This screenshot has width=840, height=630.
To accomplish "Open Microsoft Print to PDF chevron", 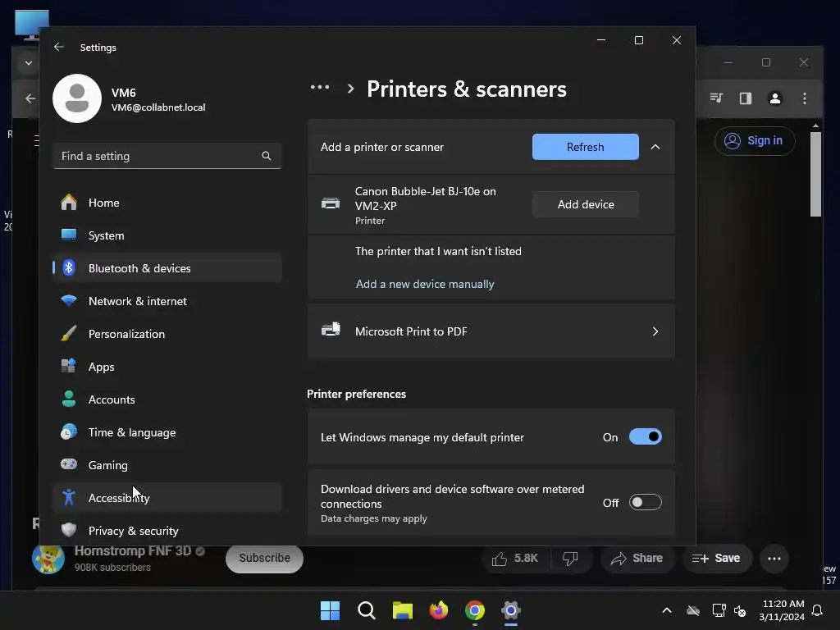I will coord(655,331).
